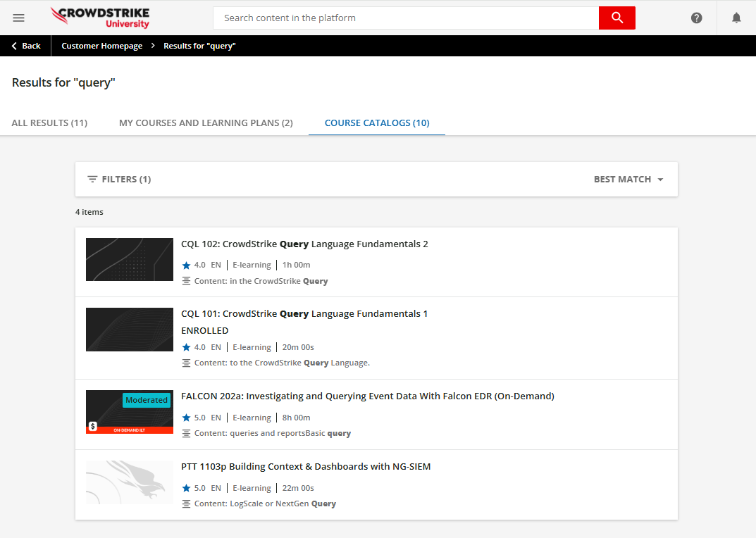Screen dimensions: 756x538
Task: Click the red search magnifier button
Action: [616, 18]
